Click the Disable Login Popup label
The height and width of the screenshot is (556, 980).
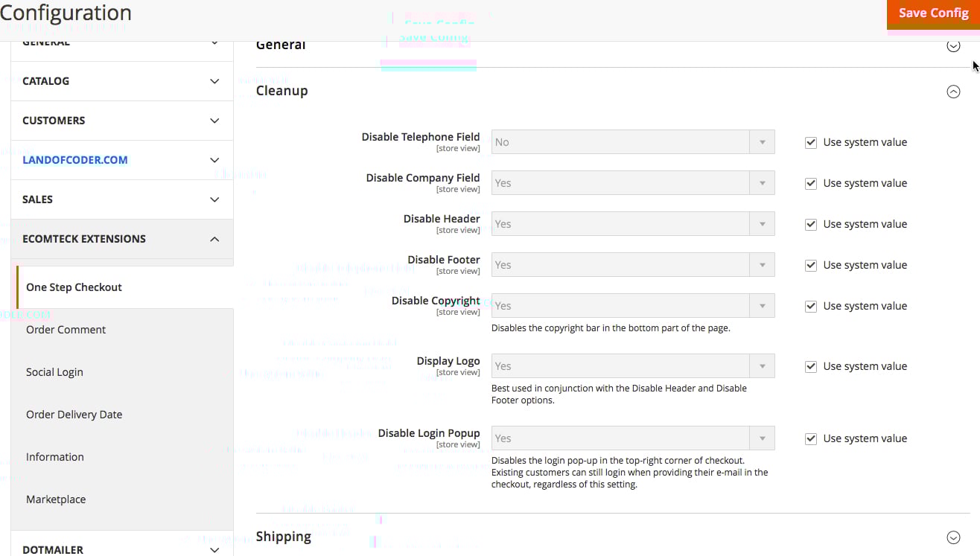[429, 433]
